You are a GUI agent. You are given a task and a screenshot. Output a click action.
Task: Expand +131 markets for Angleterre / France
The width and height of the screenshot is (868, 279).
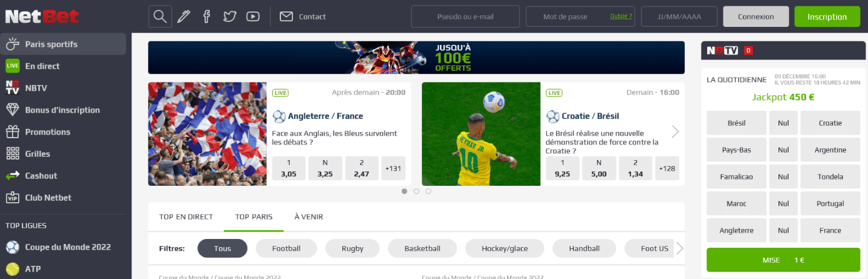393,168
